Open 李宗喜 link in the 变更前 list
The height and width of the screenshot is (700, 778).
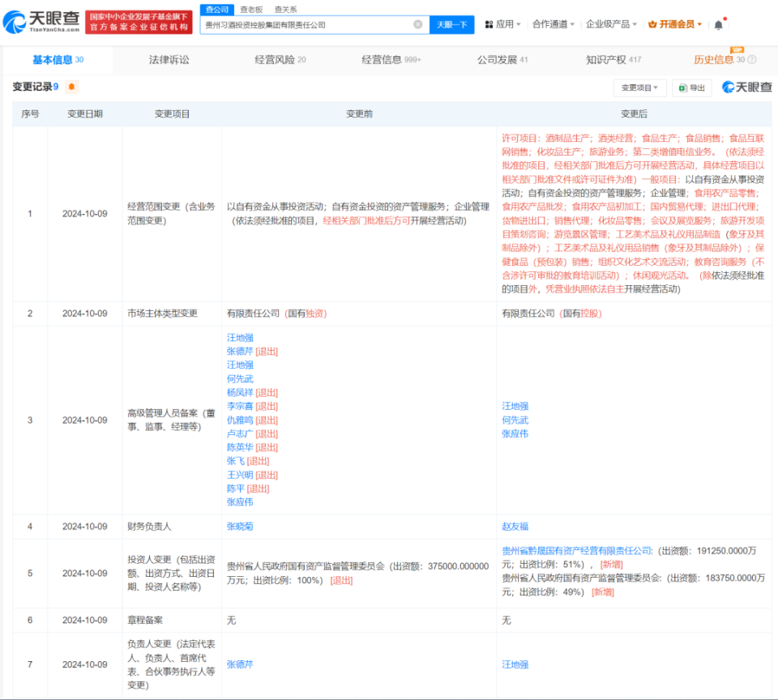pyautogui.click(x=240, y=406)
